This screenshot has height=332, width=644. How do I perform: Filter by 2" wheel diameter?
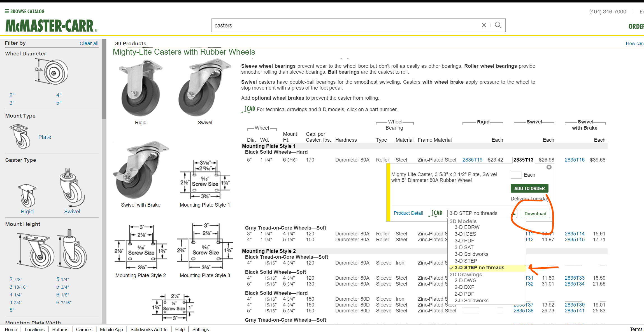click(12, 95)
